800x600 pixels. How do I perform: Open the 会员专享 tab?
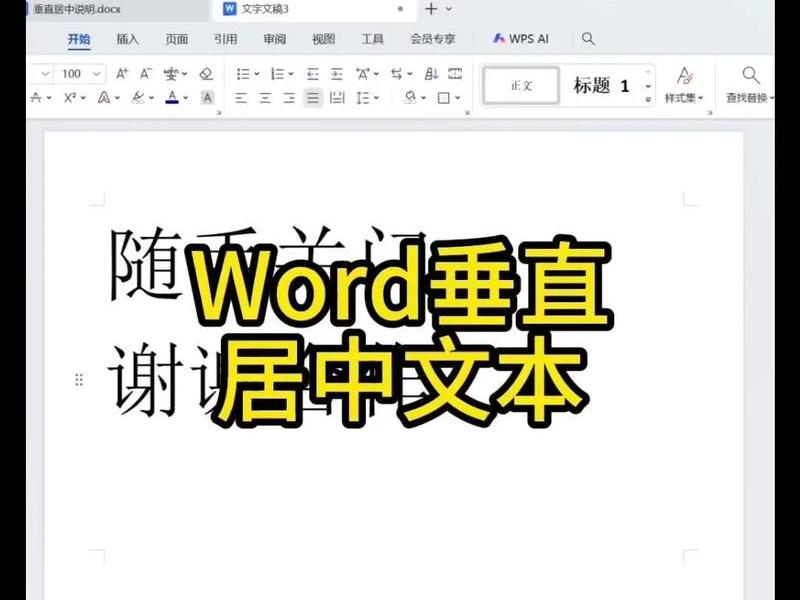tap(433, 39)
